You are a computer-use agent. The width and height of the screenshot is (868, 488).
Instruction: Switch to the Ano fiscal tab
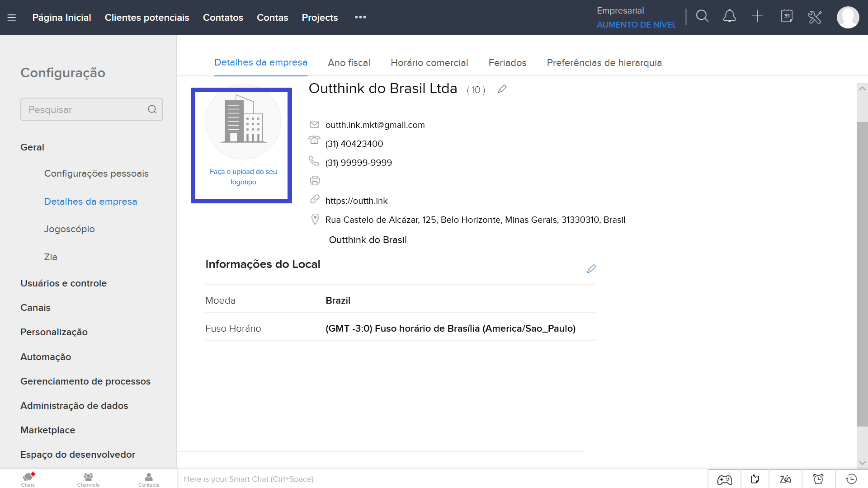tap(349, 63)
